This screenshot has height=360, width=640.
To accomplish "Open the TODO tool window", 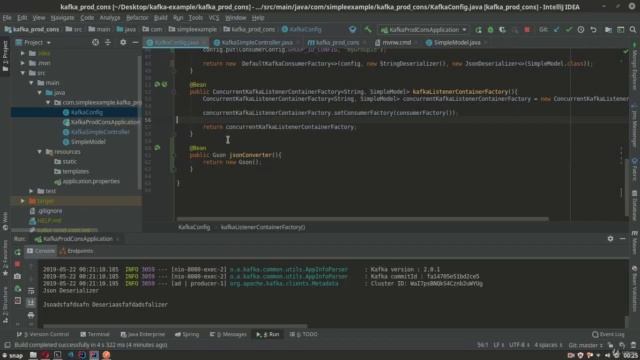I will (x=303, y=334).
